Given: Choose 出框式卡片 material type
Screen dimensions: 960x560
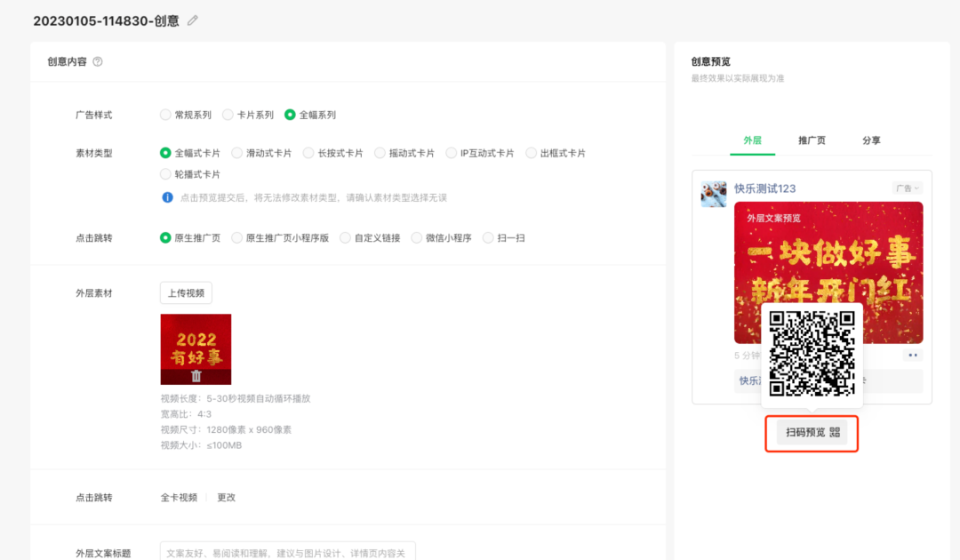Looking at the screenshot, I should [x=556, y=153].
